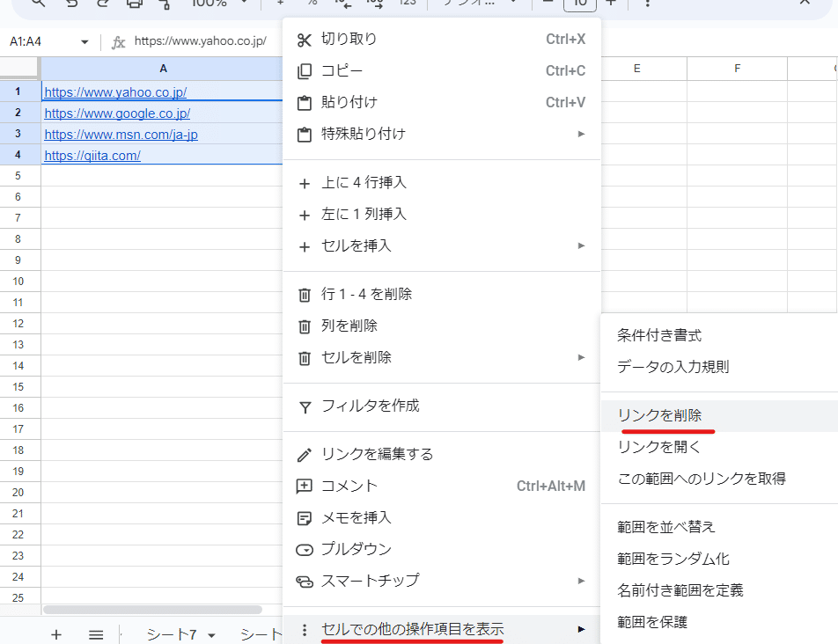838x644 pixels.
Task: Click the copy icon beside コピー
Action: (304, 71)
